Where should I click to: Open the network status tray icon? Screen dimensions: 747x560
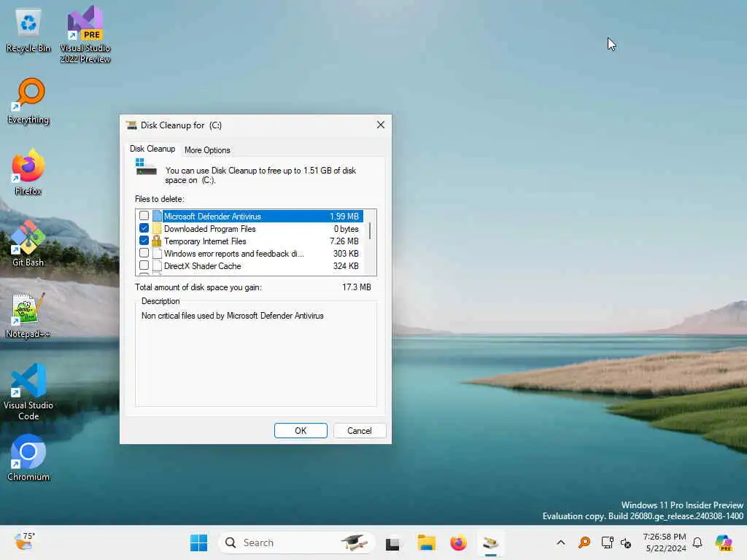[607, 542]
